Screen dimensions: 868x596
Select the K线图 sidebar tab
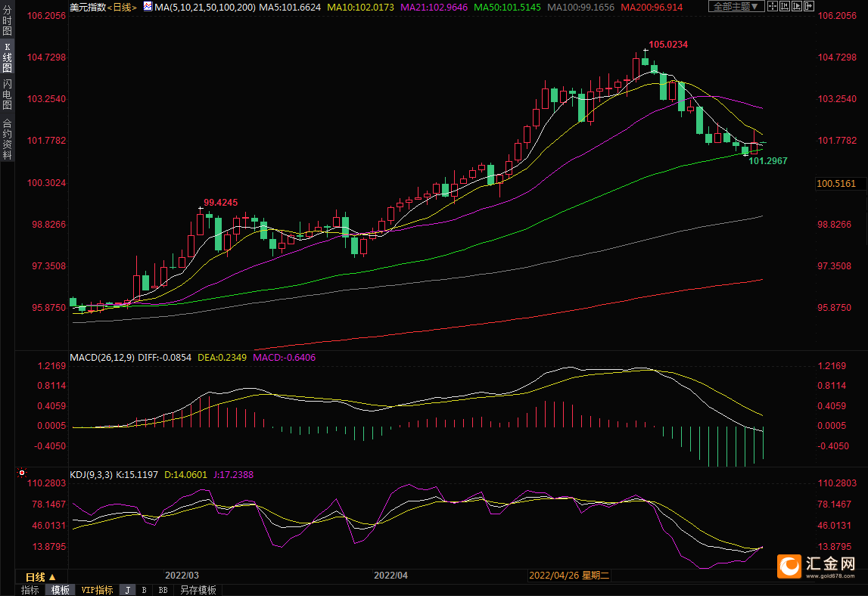pos(8,57)
